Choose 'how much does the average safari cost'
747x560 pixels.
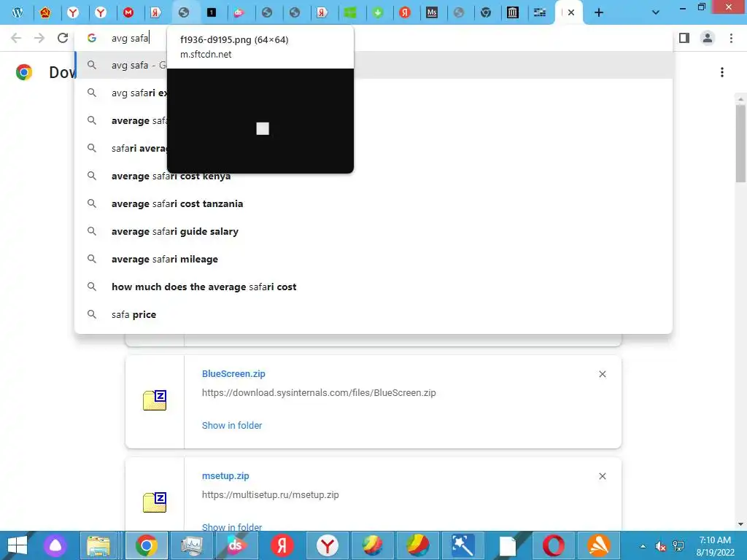[373, 287]
